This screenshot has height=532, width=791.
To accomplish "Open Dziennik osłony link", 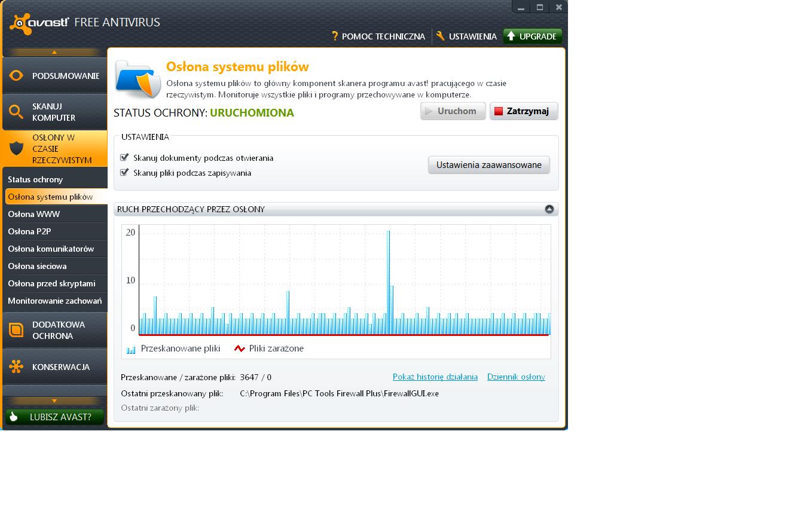I will tap(516, 377).
